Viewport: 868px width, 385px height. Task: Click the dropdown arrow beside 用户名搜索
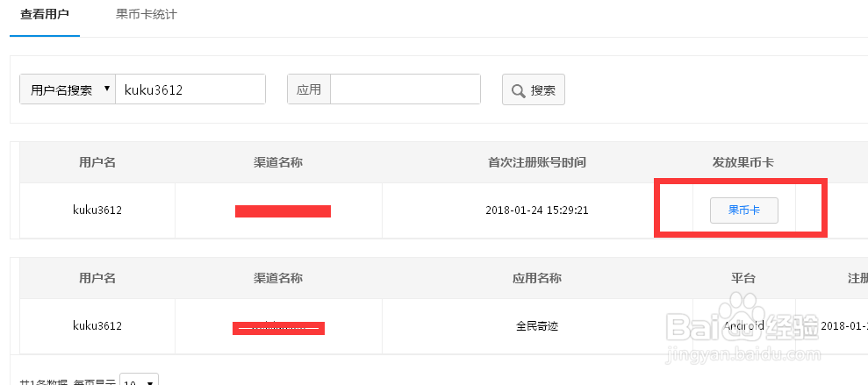click(107, 89)
